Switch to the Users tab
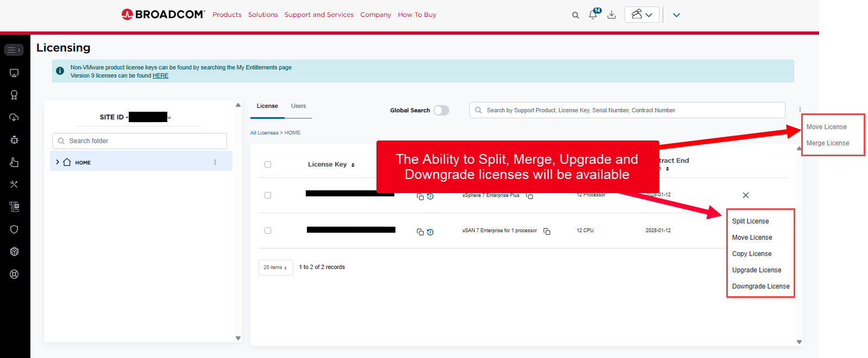 pyautogui.click(x=298, y=106)
